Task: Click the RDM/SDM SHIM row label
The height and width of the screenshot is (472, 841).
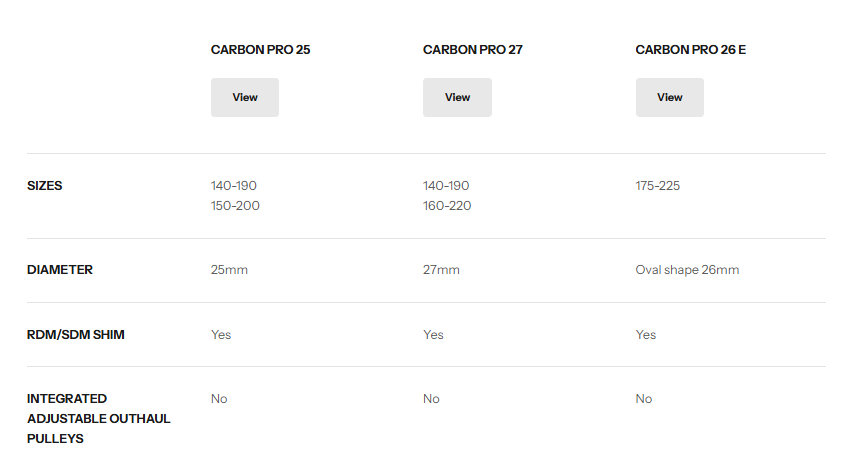Action: click(76, 334)
